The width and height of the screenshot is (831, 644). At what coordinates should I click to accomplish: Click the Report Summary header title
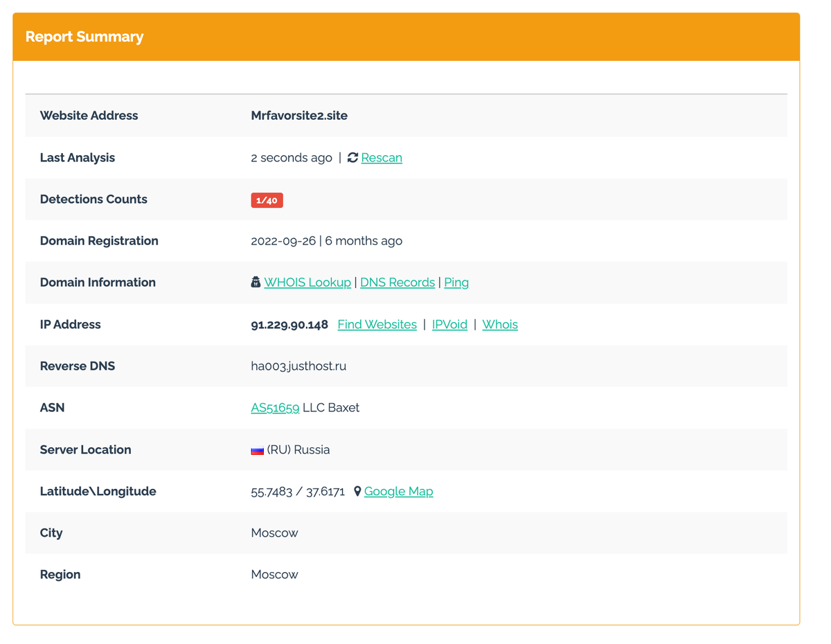click(84, 37)
